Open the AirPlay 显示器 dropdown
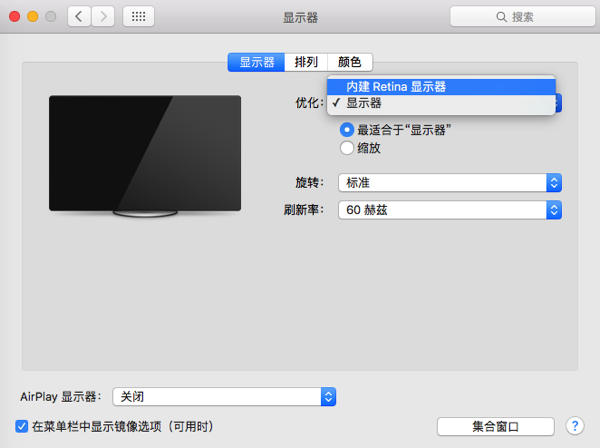Image resolution: width=600 pixels, height=448 pixels. [224, 397]
